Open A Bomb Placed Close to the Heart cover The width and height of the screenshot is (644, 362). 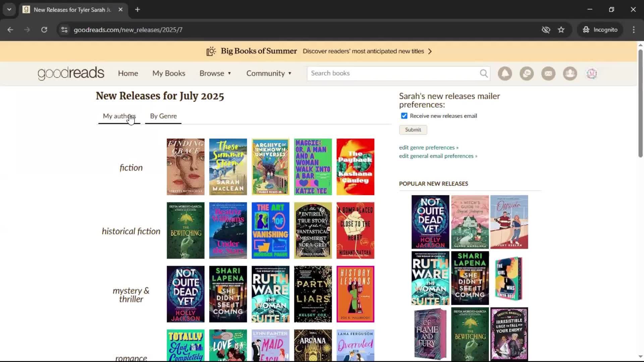click(x=356, y=231)
